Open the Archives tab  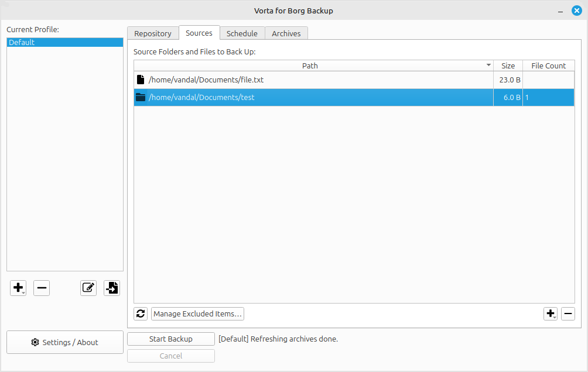click(286, 33)
